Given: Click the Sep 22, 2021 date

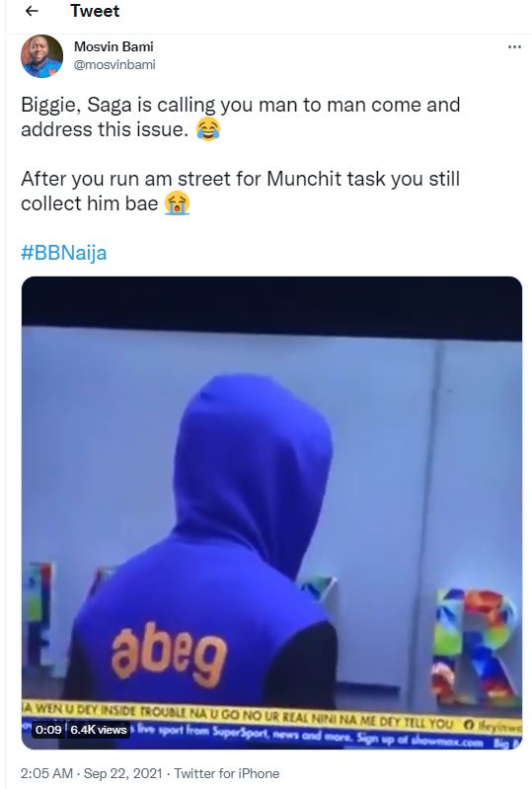Looking at the screenshot, I should pos(122,773).
